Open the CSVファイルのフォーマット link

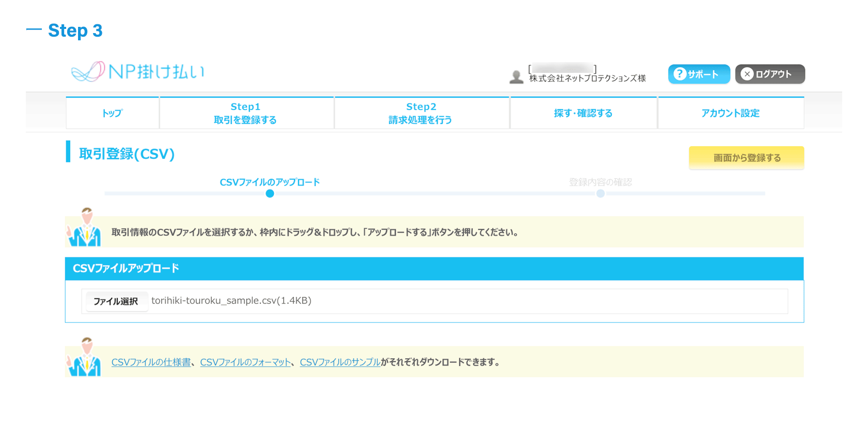point(245,362)
